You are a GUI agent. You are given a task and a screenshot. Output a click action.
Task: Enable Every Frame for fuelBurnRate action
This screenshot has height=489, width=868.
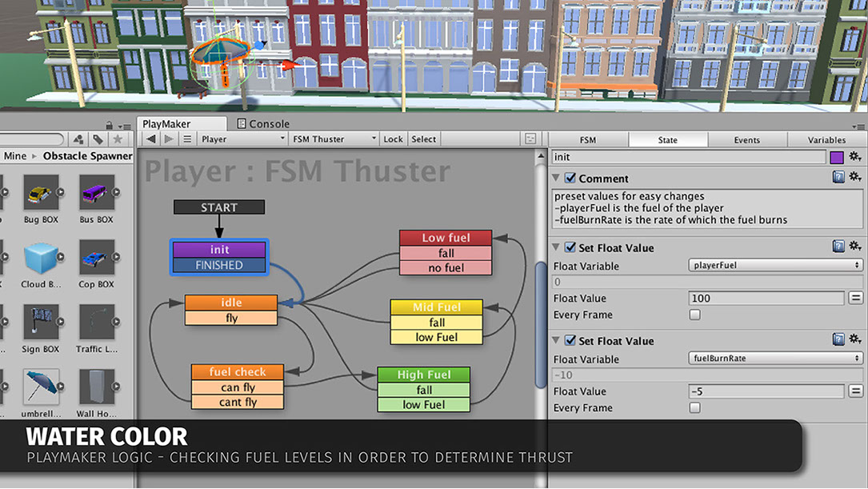click(694, 407)
